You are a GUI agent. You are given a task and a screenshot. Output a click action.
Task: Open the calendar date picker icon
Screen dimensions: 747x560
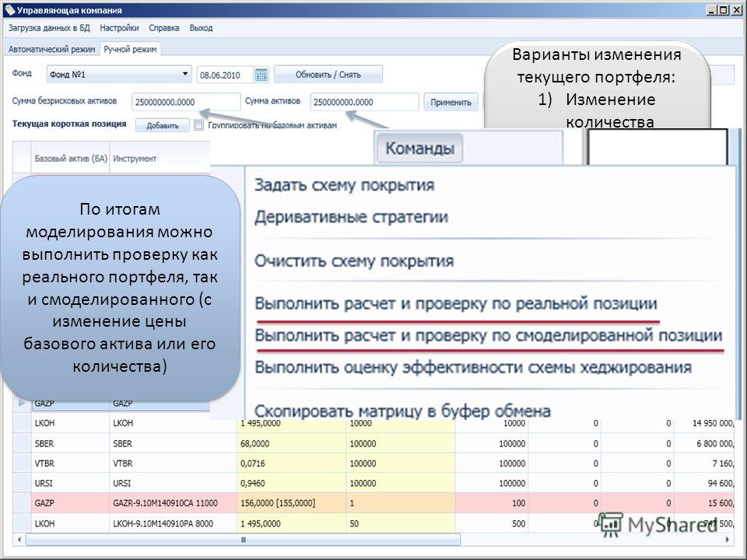(x=261, y=75)
